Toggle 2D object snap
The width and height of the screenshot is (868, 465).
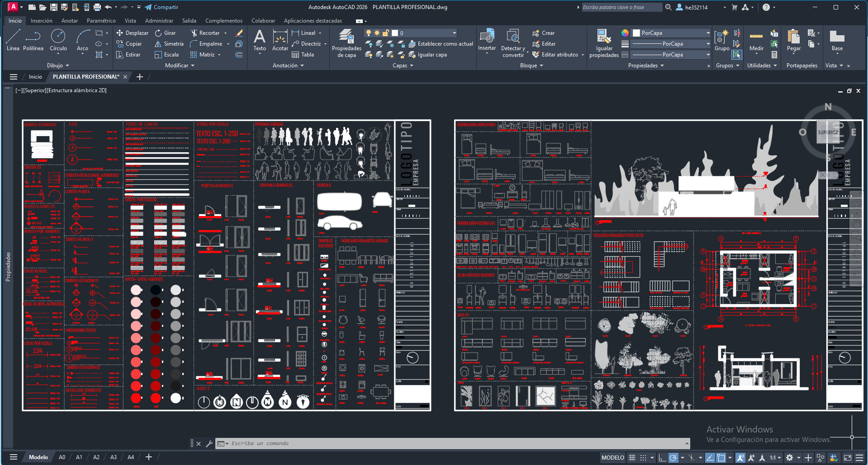pyautogui.click(x=721, y=458)
